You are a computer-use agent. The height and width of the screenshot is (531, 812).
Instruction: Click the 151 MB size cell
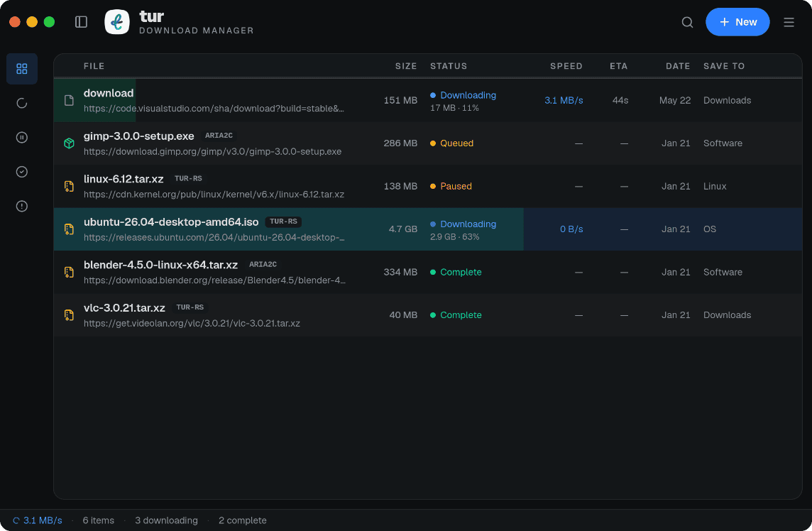pos(400,101)
